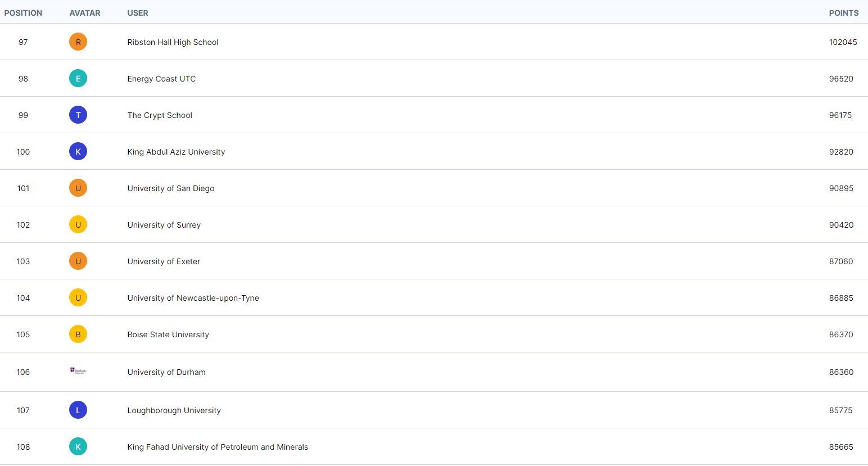The height and width of the screenshot is (466, 868).
Task: Click position number 97
Action: (23, 42)
